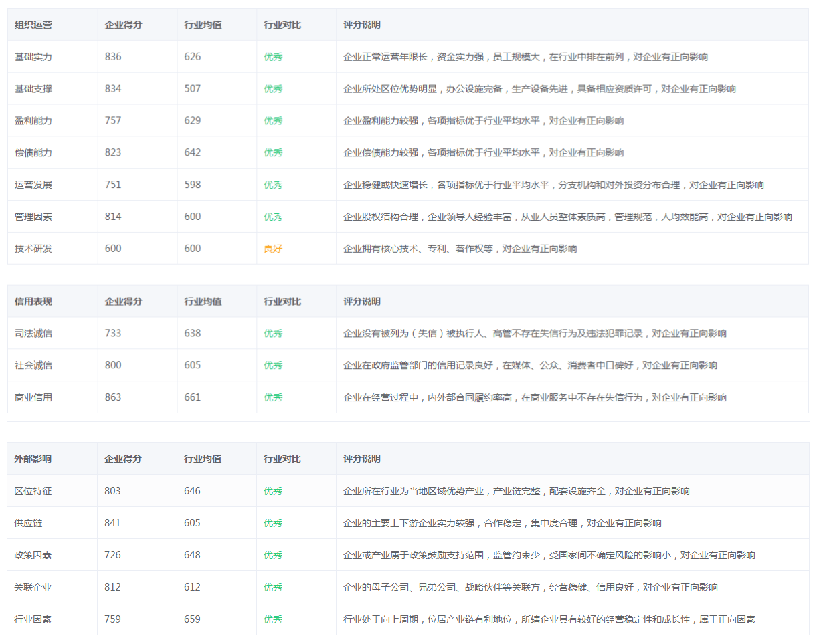This screenshot has height=644, width=817.
Task: Click the 供应链 description text
Action: (503, 524)
